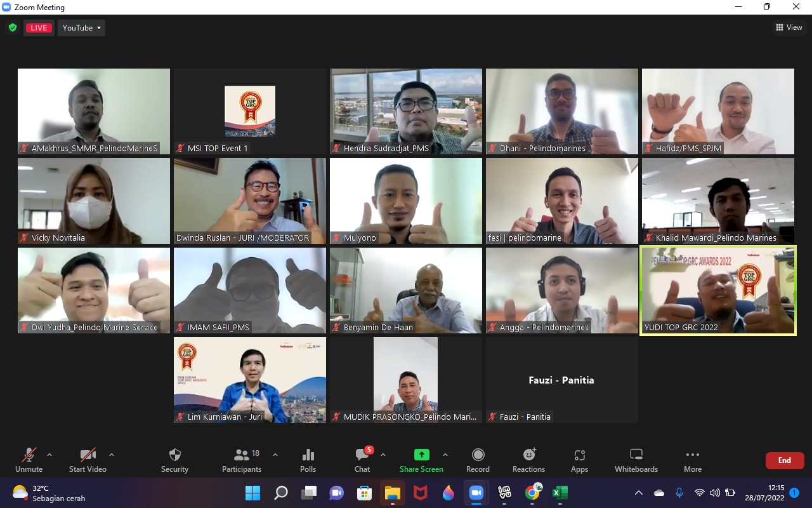Expand video options arrow beside Start Video
The image size is (812, 508).
(x=112, y=455)
